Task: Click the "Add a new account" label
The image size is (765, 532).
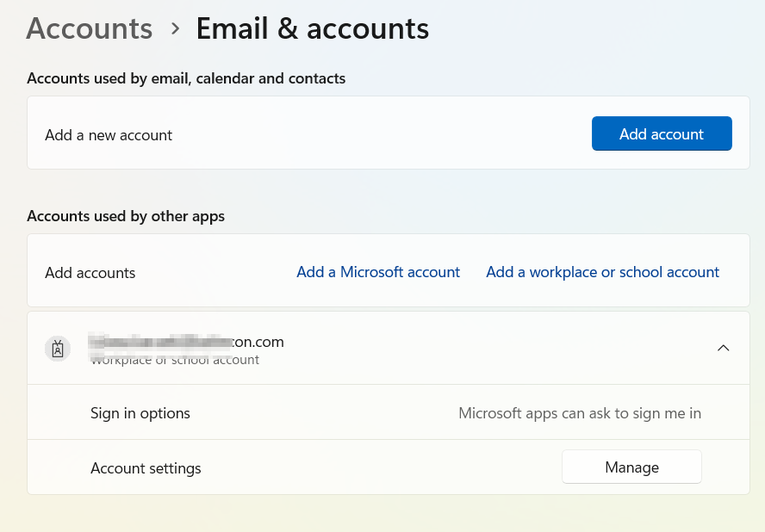Action: coord(109,135)
